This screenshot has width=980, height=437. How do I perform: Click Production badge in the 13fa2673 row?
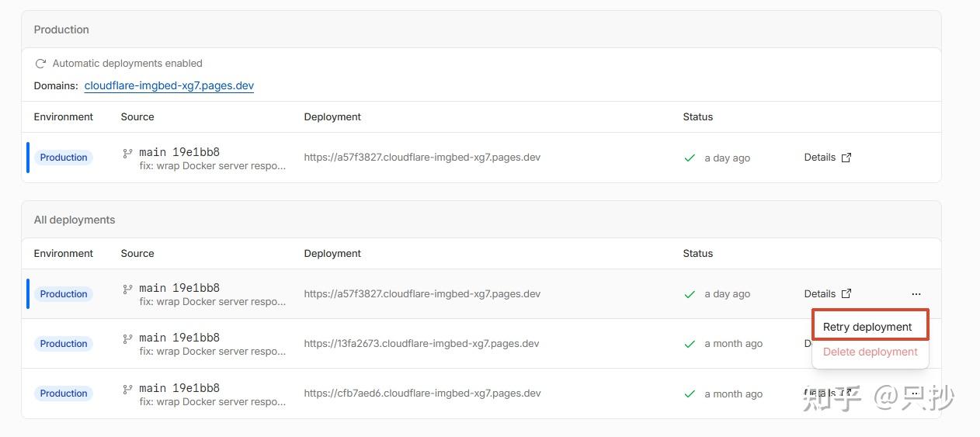[x=64, y=344]
